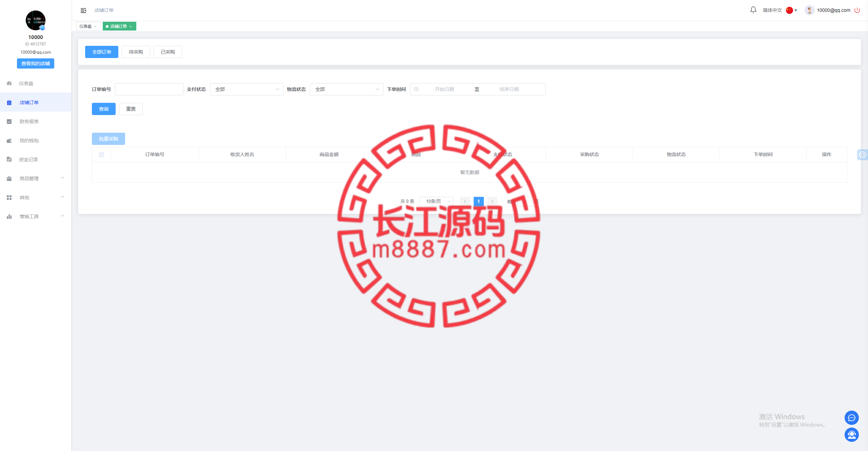Select the 已采购 filter tab
The image size is (868, 451).
168,52
